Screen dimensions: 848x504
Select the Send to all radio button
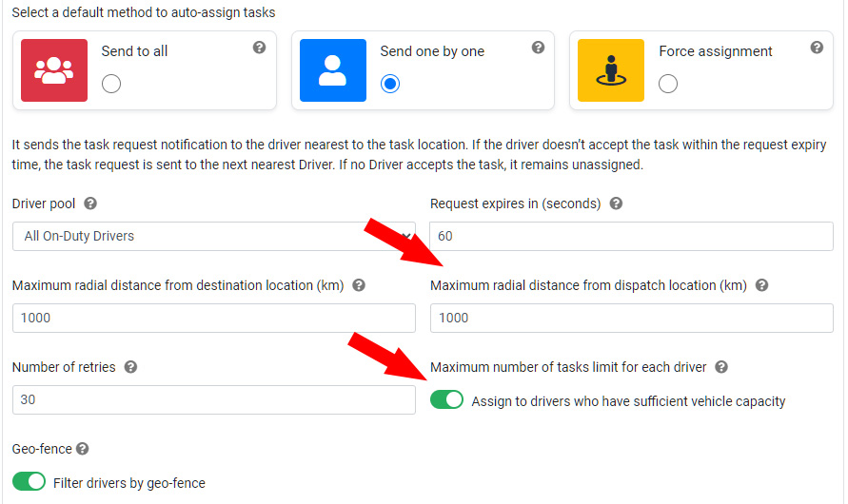click(x=111, y=84)
